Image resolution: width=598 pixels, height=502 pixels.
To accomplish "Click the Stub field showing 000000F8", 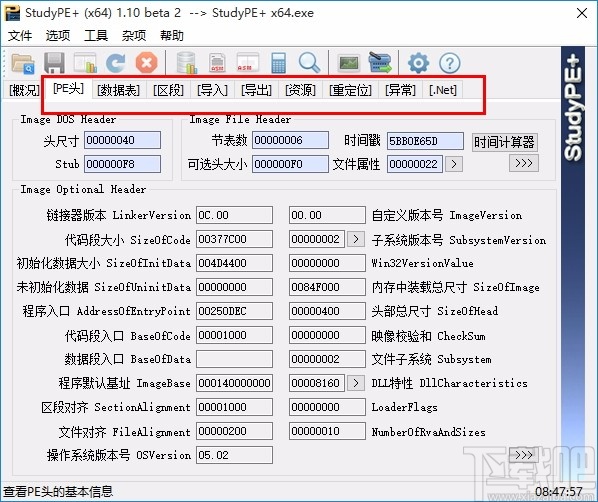I will pos(122,164).
